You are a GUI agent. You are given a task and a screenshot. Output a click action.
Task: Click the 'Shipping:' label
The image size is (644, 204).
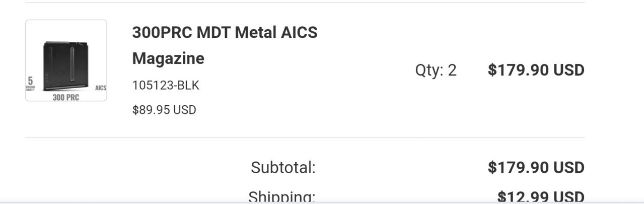tap(282, 196)
